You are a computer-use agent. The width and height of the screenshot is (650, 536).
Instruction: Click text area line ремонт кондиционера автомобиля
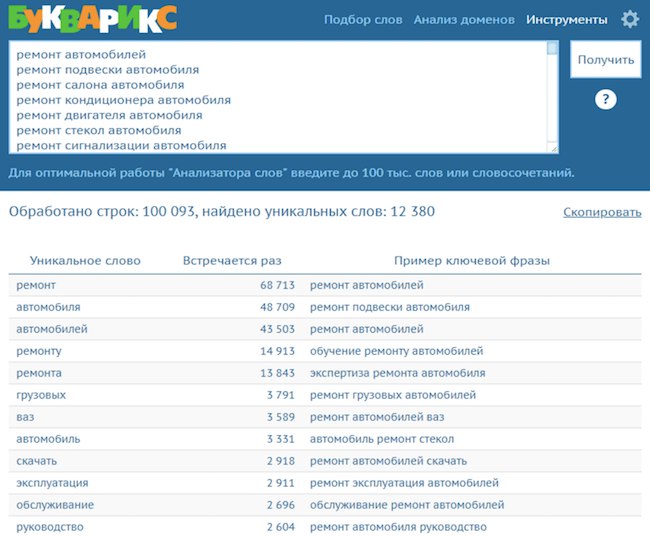tap(124, 100)
